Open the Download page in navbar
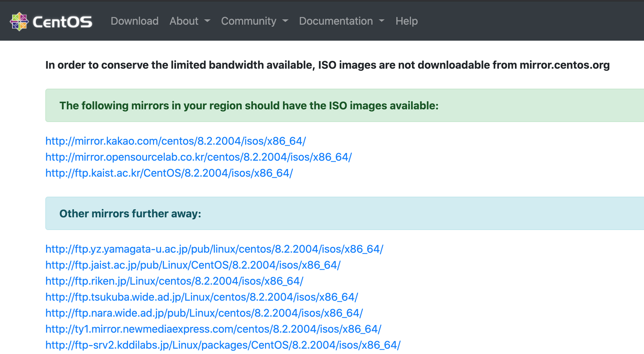 (135, 21)
